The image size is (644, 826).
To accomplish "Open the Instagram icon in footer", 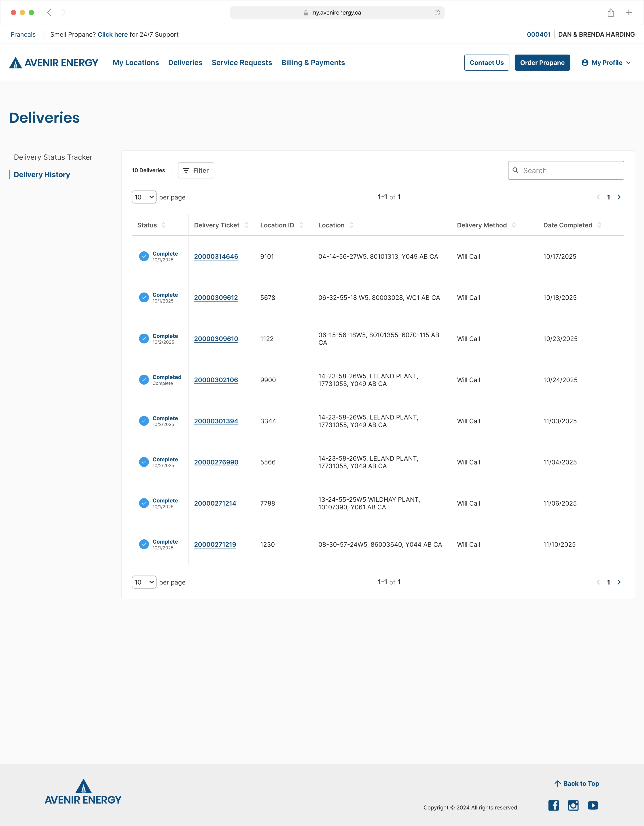I will point(573,806).
